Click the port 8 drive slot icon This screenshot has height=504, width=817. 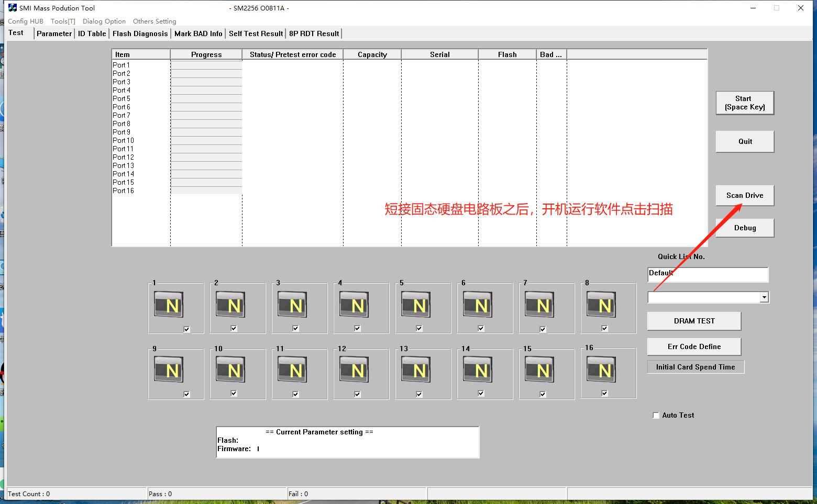[x=601, y=305]
